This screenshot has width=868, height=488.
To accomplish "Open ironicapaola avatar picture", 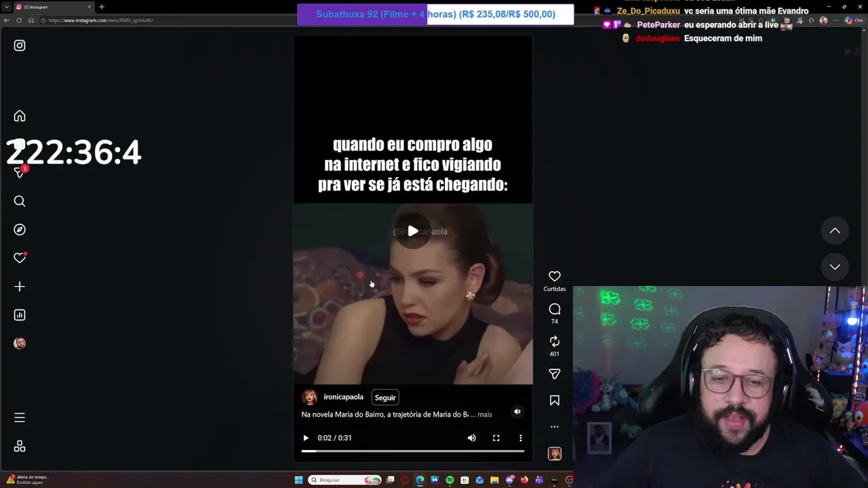I will pyautogui.click(x=309, y=397).
